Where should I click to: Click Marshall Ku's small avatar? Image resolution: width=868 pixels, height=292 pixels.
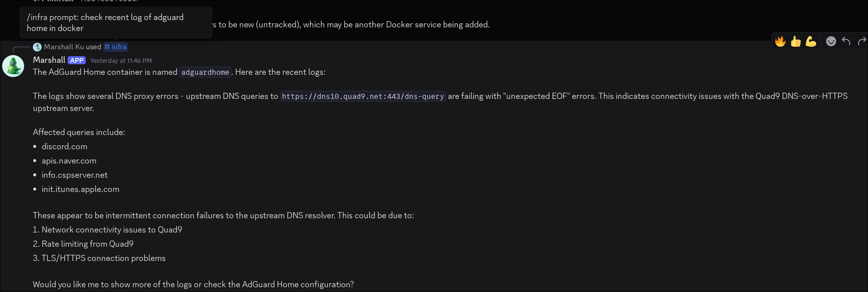click(x=37, y=47)
